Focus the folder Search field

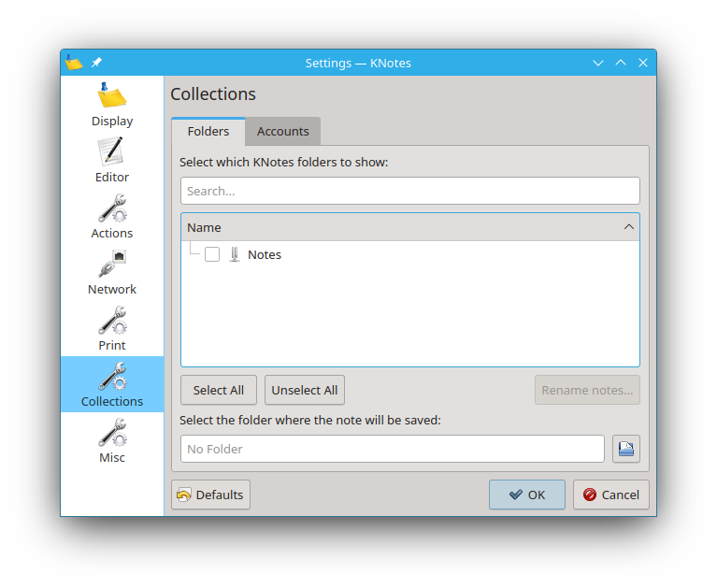410,191
